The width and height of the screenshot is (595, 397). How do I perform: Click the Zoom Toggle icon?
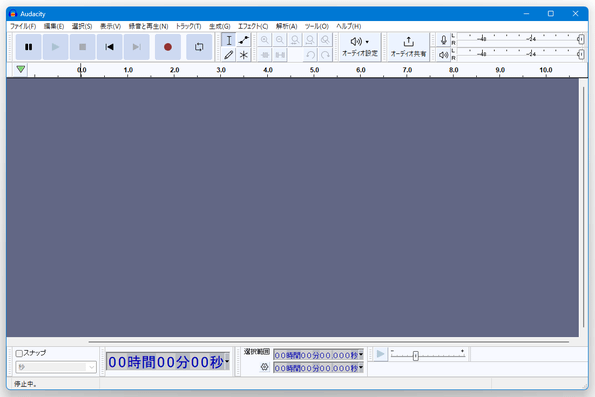pos(325,40)
